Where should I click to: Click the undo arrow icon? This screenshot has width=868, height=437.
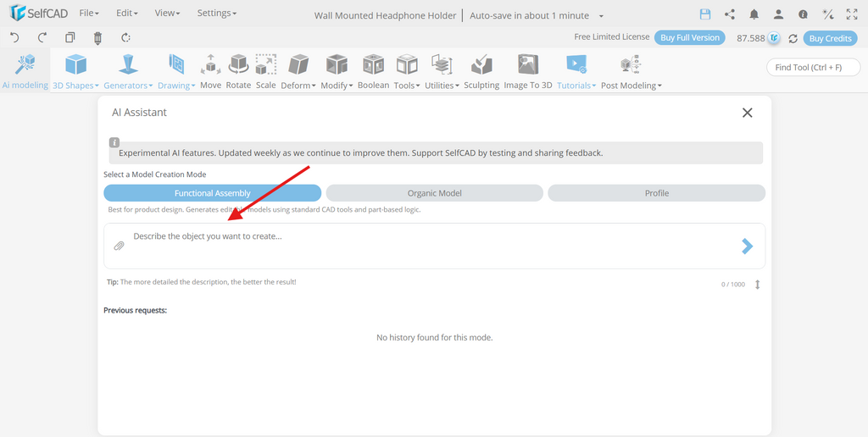[15, 37]
